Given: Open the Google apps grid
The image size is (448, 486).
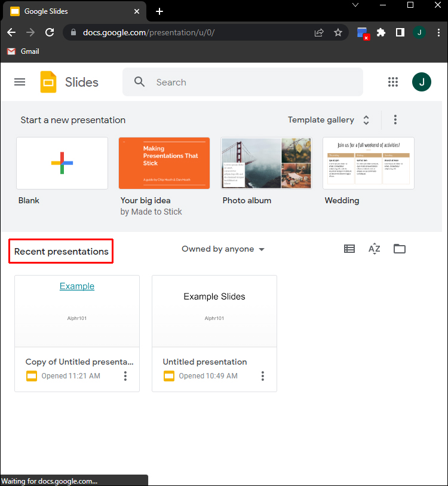Looking at the screenshot, I should [393, 82].
